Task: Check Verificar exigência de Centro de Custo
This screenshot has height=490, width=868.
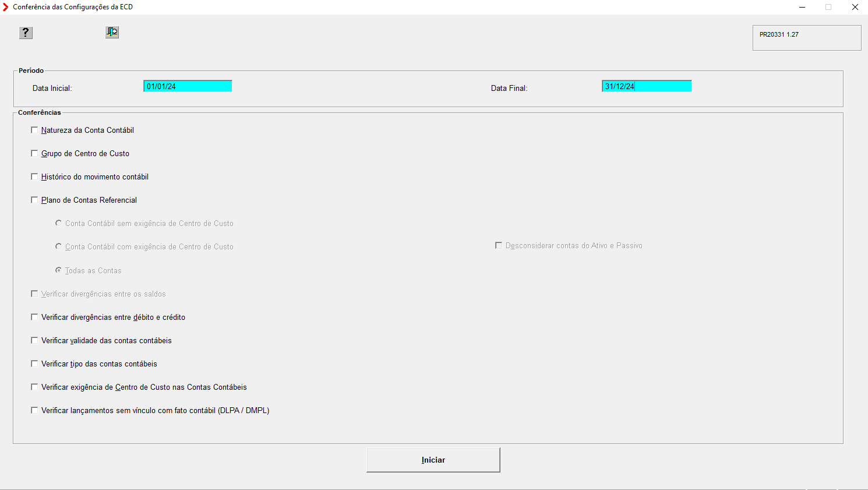Action: [34, 387]
